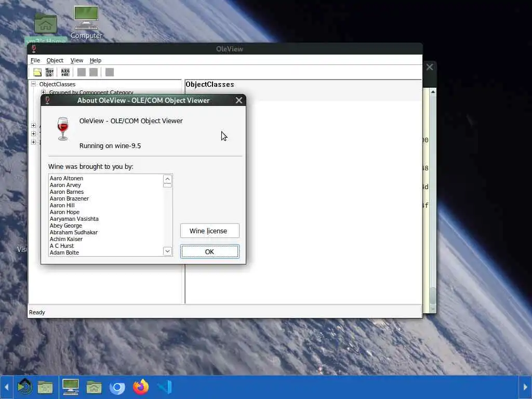Click scroll up arrow of background window
The height and width of the screenshot is (399, 532).
point(433,91)
